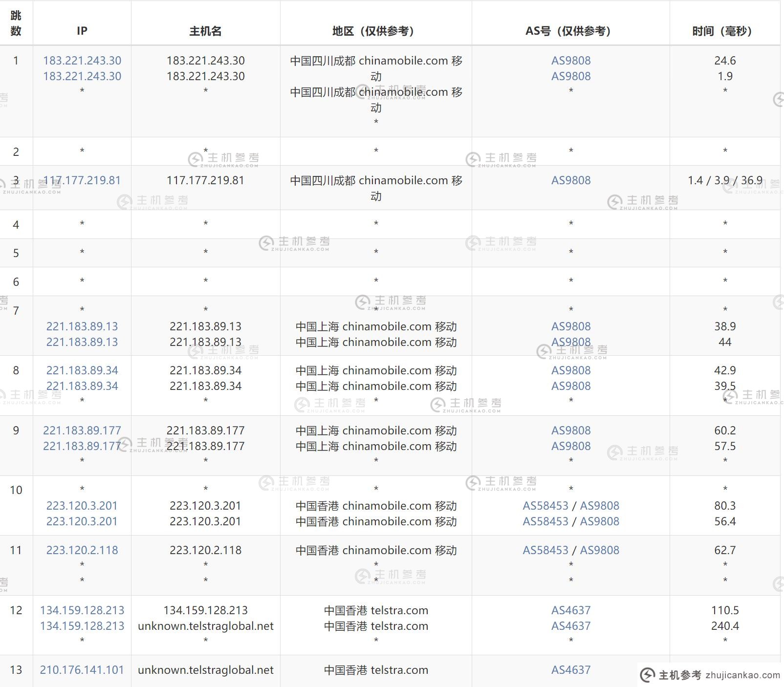Screen dimensions: 784x687
Task: Select unknown.telstraglobal.net hostname in hop 12
Action: [205, 626]
